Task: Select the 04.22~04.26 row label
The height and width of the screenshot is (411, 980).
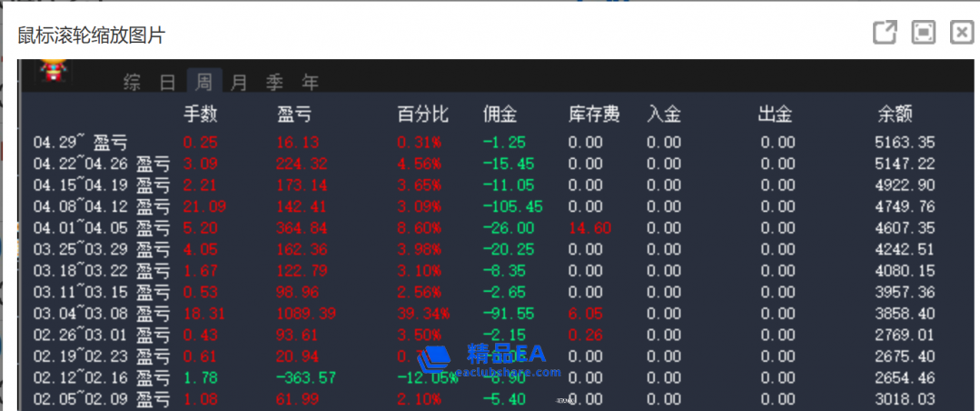Action: (102, 164)
